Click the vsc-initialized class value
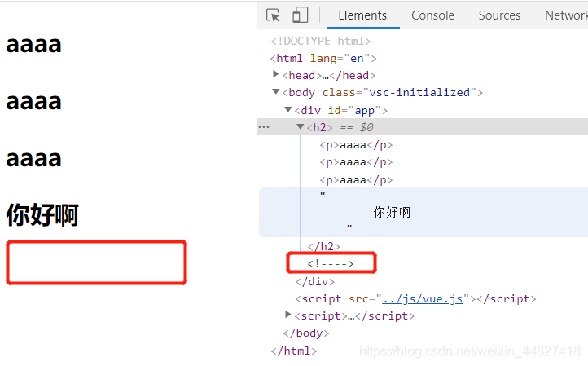 (x=419, y=92)
